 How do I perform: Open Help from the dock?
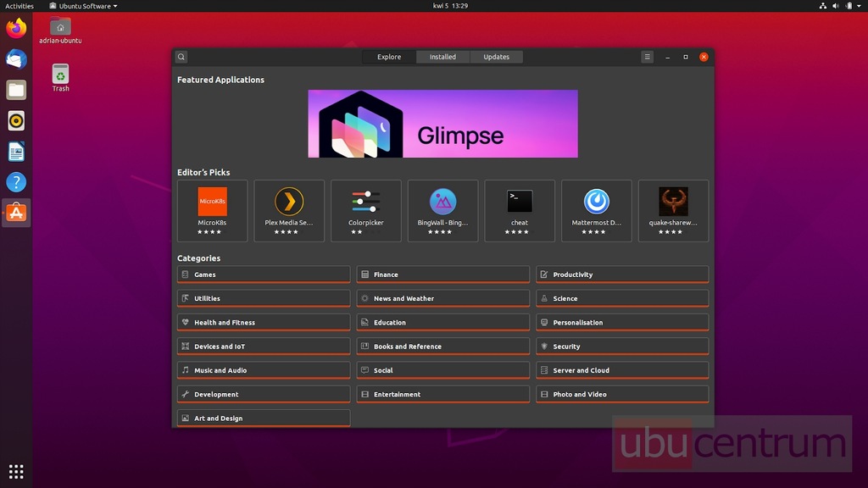point(16,182)
